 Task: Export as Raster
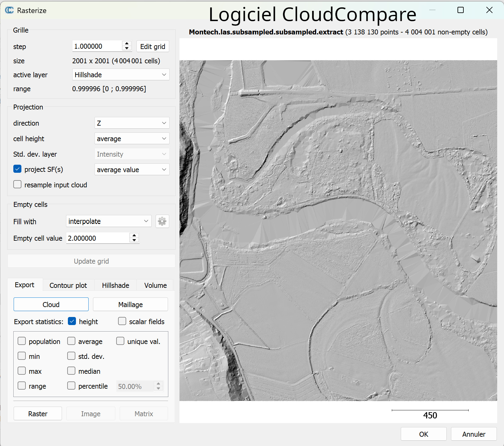click(38, 414)
